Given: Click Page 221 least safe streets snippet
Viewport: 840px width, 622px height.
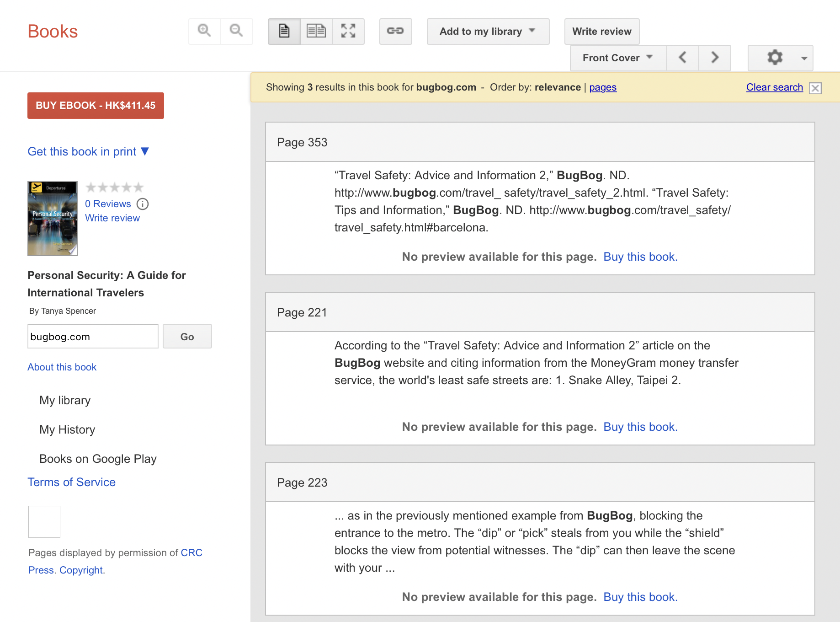Looking at the screenshot, I should pyautogui.click(x=537, y=363).
